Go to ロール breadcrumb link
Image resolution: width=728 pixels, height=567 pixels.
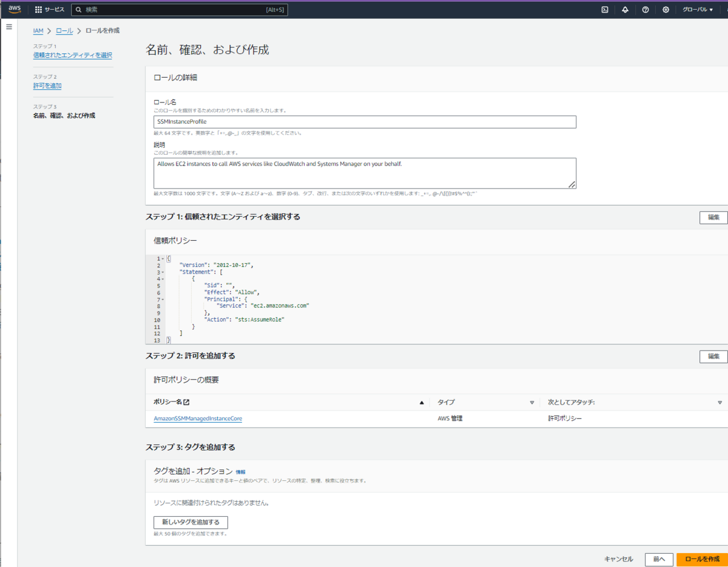[64, 30]
